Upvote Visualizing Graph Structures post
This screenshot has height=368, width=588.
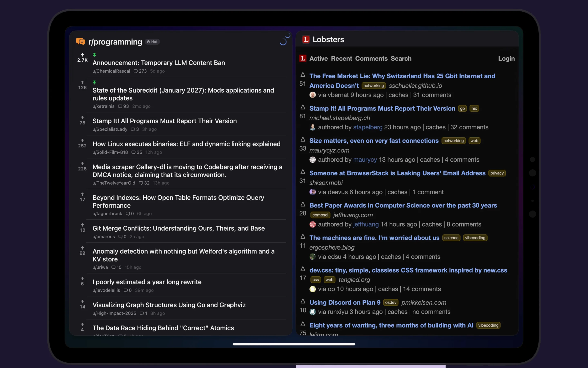(82, 302)
